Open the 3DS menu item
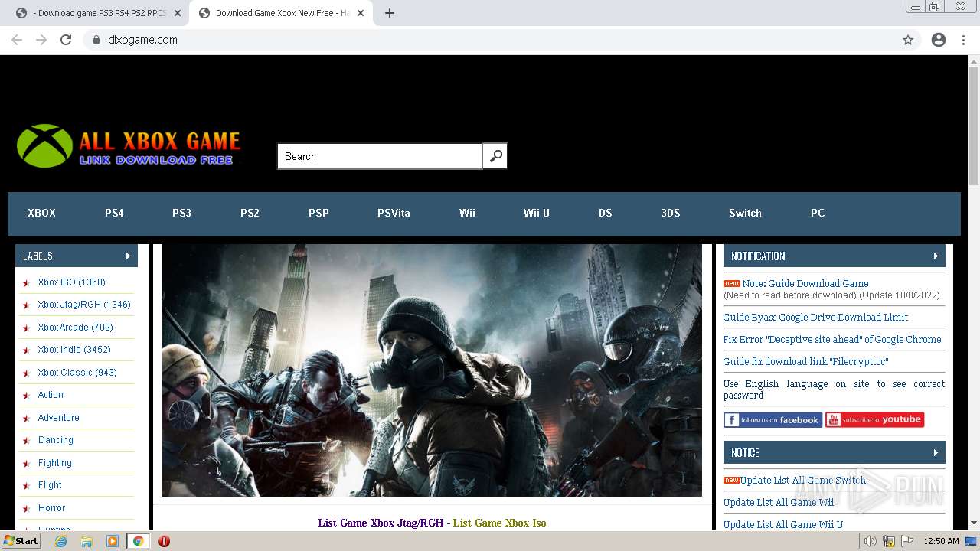980x551 pixels. click(671, 213)
